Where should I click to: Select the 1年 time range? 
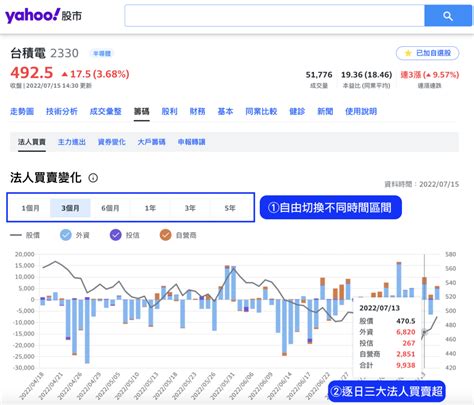click(x=150, y=208)
